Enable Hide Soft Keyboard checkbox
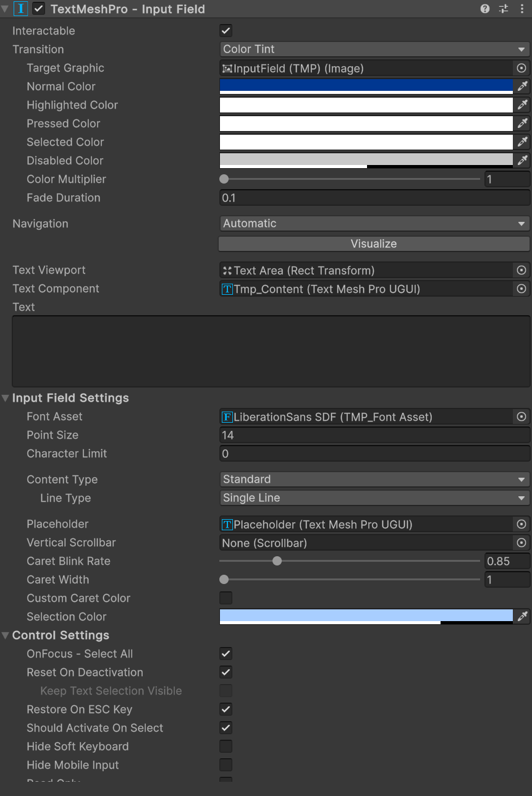The height and width of the screenshot is (796, 532). point(226,747)
